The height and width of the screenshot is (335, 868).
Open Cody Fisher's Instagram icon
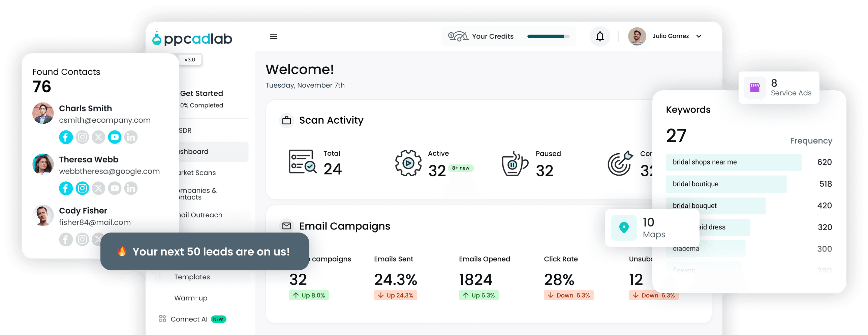coord(82,239)
